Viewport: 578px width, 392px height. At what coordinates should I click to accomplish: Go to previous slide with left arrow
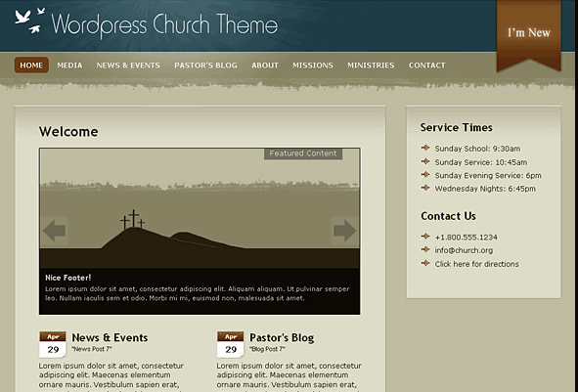(x=54, y=231)
